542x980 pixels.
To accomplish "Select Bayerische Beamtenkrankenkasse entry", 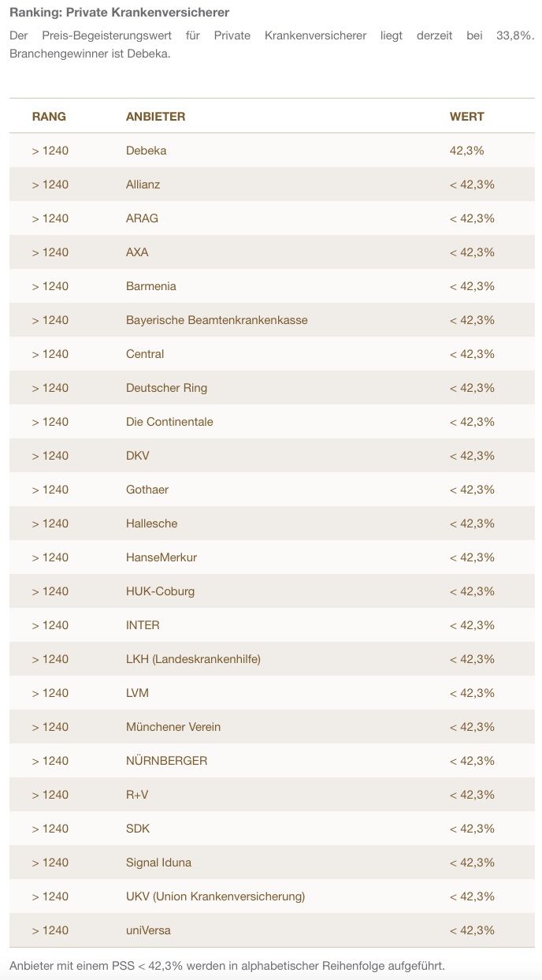I will (x=217, y=320).
